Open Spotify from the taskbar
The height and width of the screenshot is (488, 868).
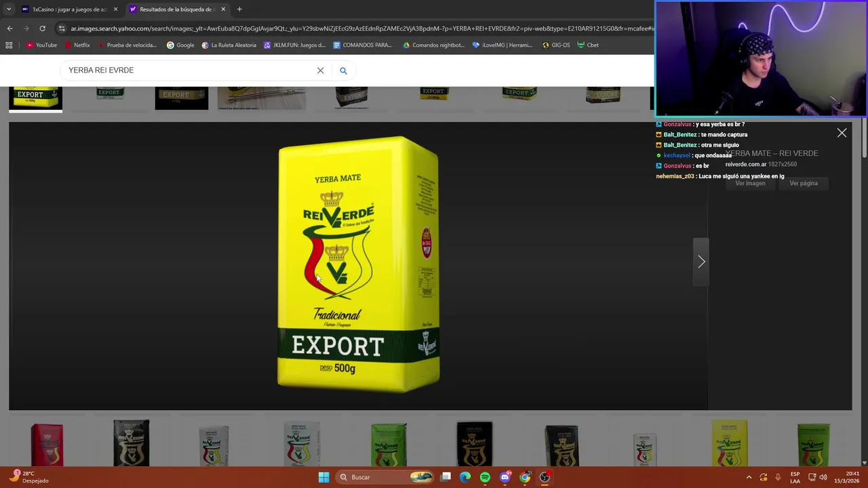tap(485, 477)
